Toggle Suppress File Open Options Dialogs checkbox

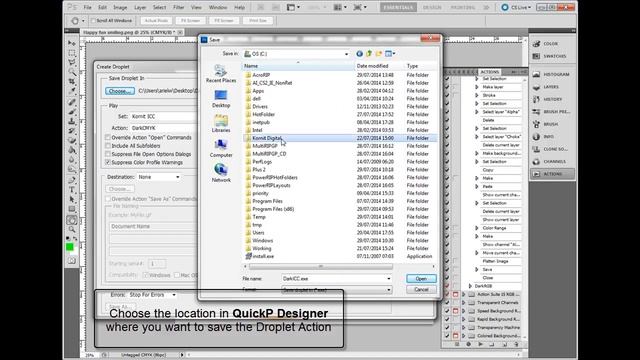[108, 154]
